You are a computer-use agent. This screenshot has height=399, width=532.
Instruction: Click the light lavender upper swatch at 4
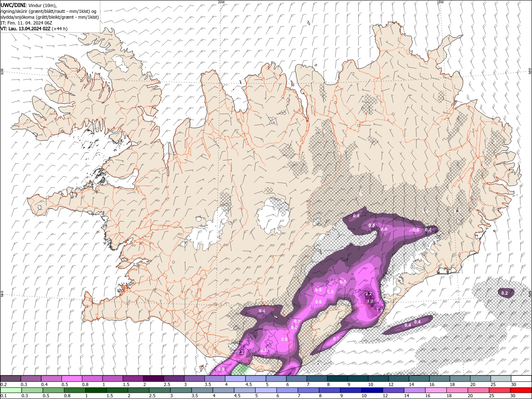(235, 379)
